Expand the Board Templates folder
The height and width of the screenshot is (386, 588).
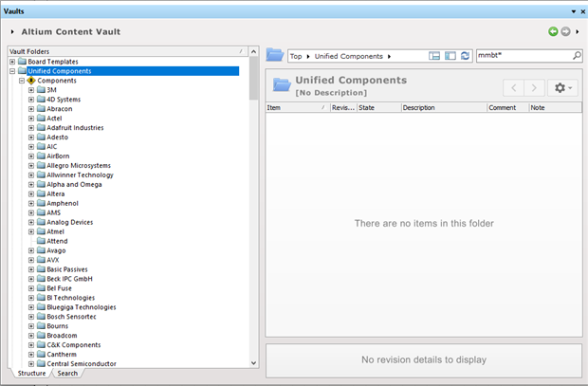pyautogui.click(x=12, y=62)
